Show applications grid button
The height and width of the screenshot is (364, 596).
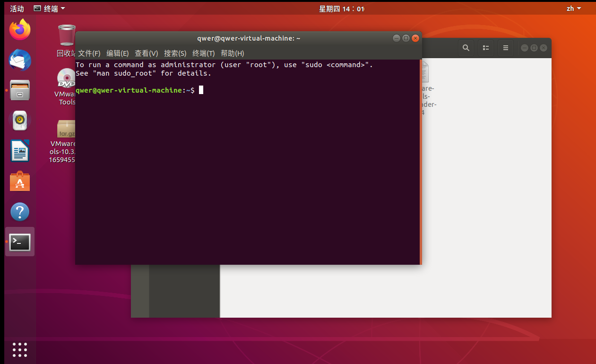pyautogui.click(x=20, y=349)
